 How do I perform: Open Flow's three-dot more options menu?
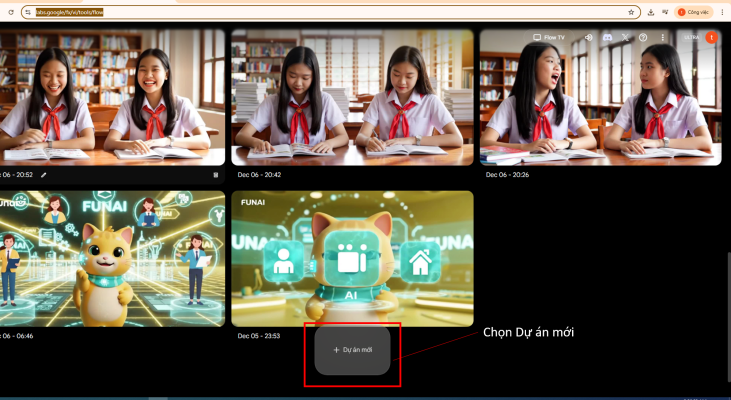coord(662,37)
